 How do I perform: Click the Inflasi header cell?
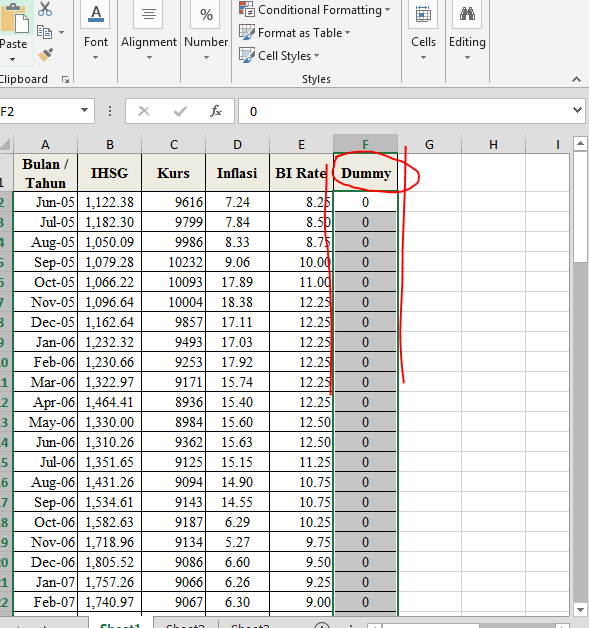(237, 173)
